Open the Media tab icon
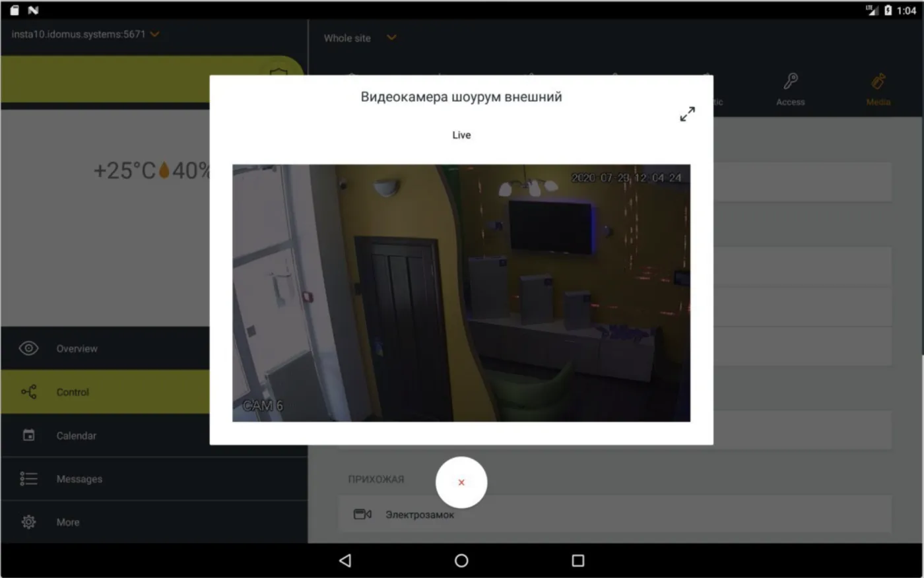 [878, 81]
